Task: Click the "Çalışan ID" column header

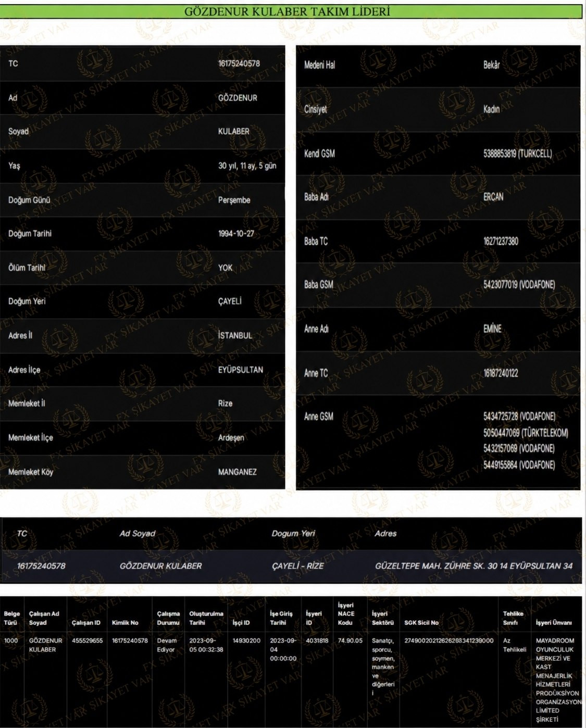Action: point(86,622)
